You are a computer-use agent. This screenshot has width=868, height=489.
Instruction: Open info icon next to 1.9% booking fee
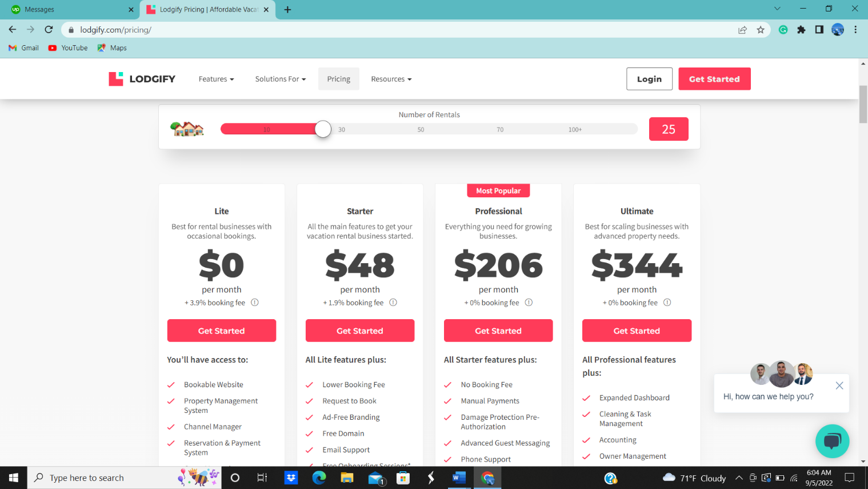[x=393, y=303]
